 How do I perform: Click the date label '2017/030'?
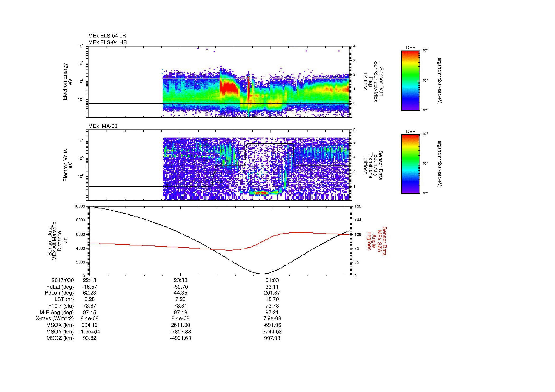pyautogui.click(x=63, y=280)
